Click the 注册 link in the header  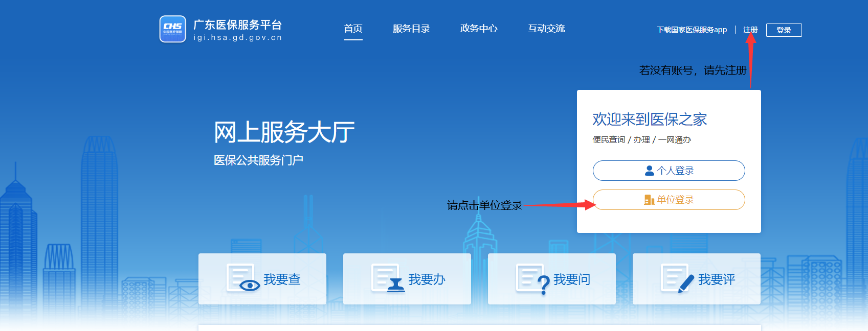coord(750,30)
